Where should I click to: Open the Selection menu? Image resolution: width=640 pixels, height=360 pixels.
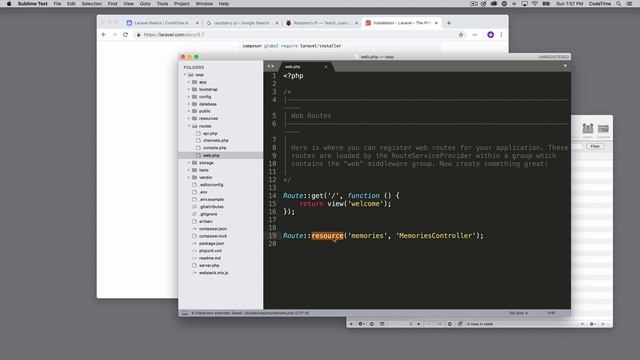(x=91, y=4)
